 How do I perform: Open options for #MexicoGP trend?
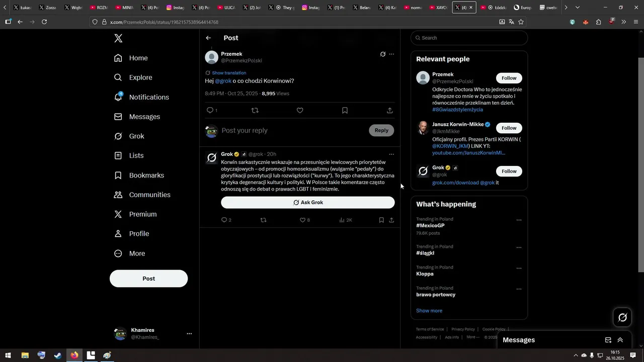click(519, 220)
